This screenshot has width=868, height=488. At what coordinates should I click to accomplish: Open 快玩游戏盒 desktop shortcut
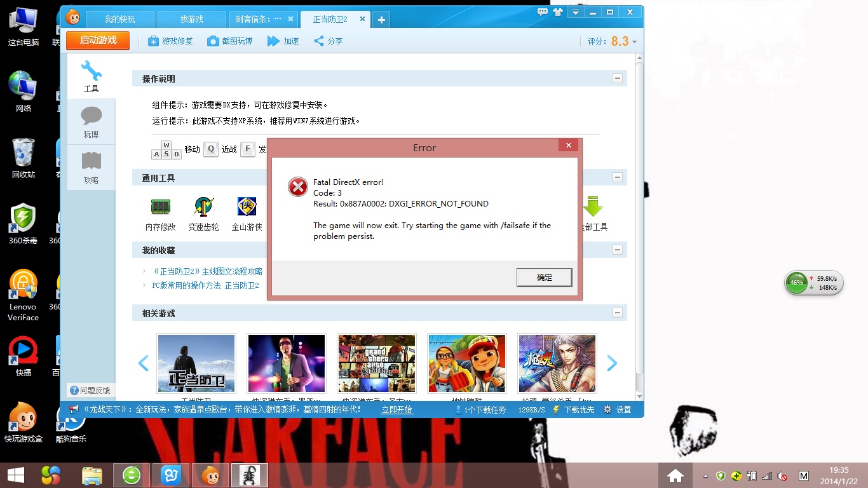(24, 422)
